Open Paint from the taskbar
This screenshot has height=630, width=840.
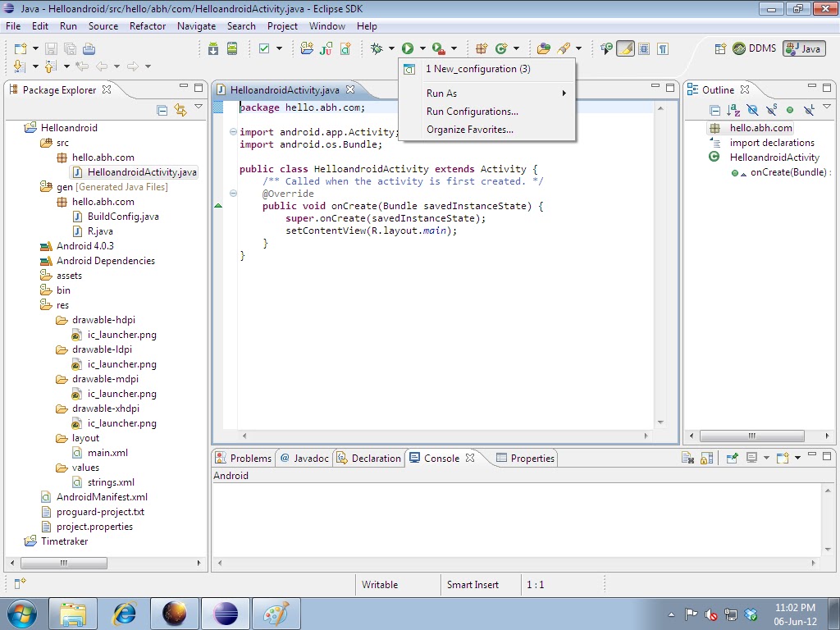(x=276, y=614)
